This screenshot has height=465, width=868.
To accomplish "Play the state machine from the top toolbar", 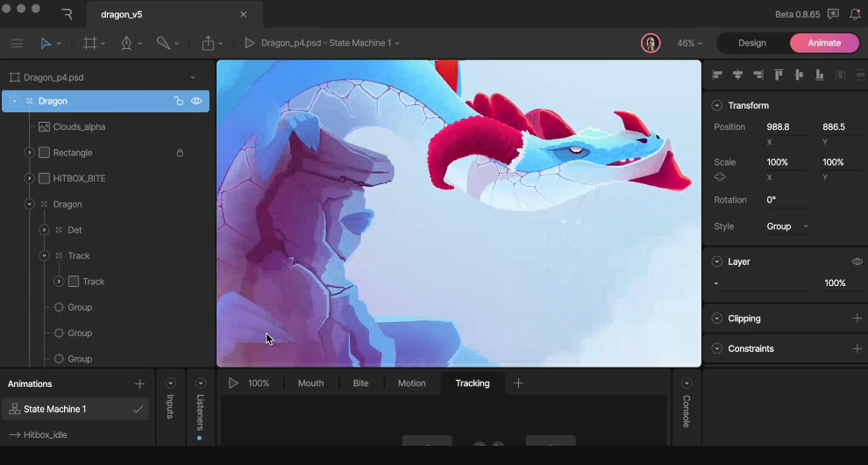I will [x=250, y=43].
